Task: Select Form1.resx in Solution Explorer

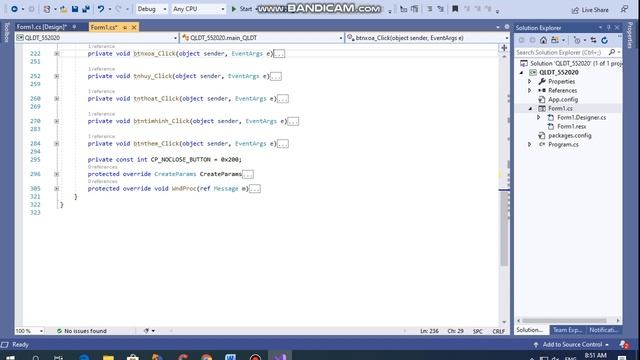Action: click(571, 127)
